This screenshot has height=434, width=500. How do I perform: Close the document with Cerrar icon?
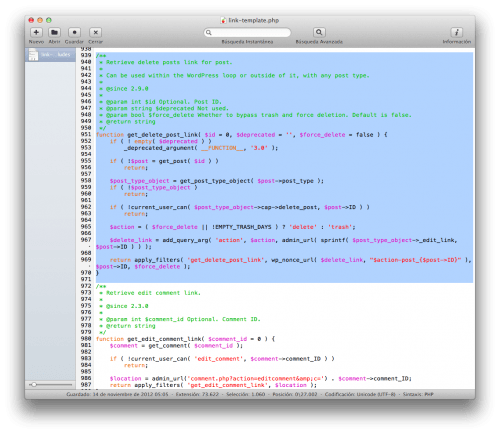click(x=95, y=32)
